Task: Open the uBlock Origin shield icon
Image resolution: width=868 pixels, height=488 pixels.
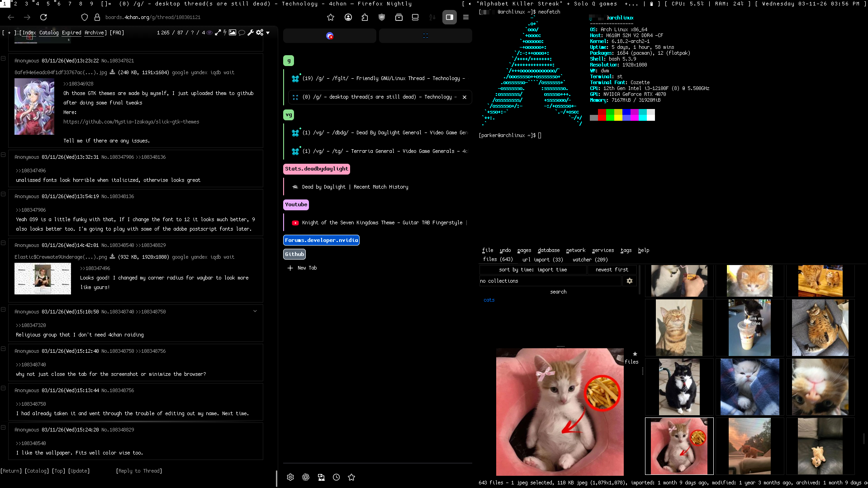Action: tap(382, 17)
